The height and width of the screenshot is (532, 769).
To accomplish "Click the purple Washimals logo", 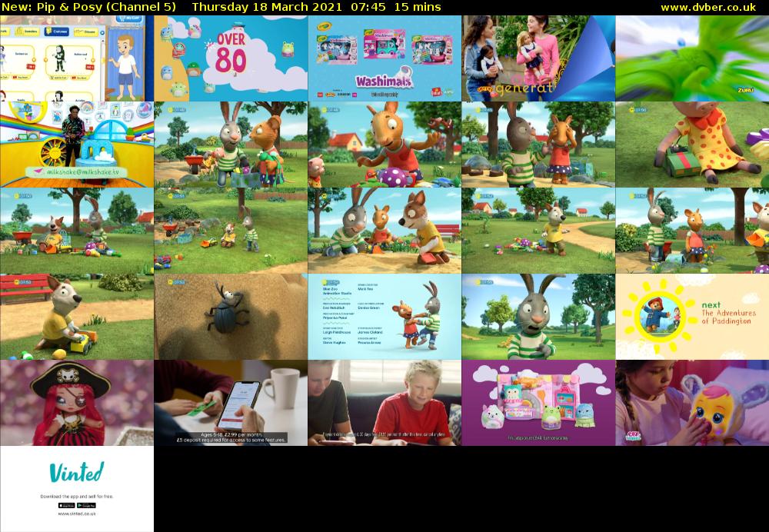I will point(384,80).
